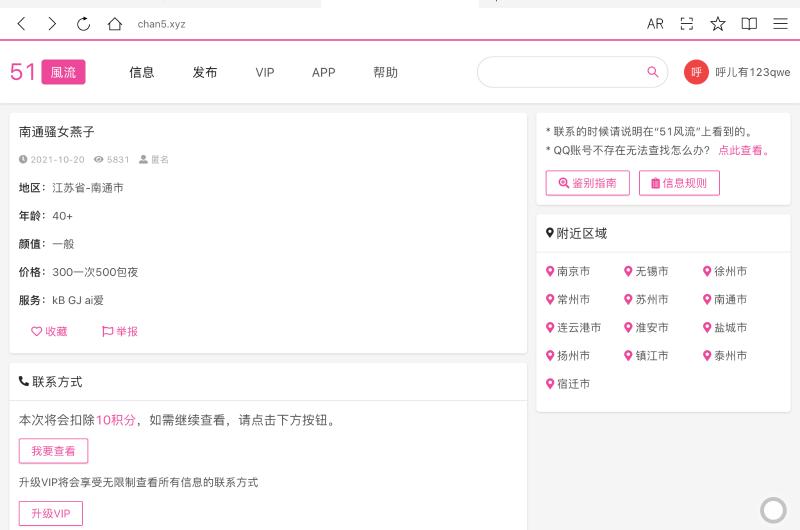Screen dimensions: 800x530
Task: Open the reading mode book icon
Action: tap(749, 24)
